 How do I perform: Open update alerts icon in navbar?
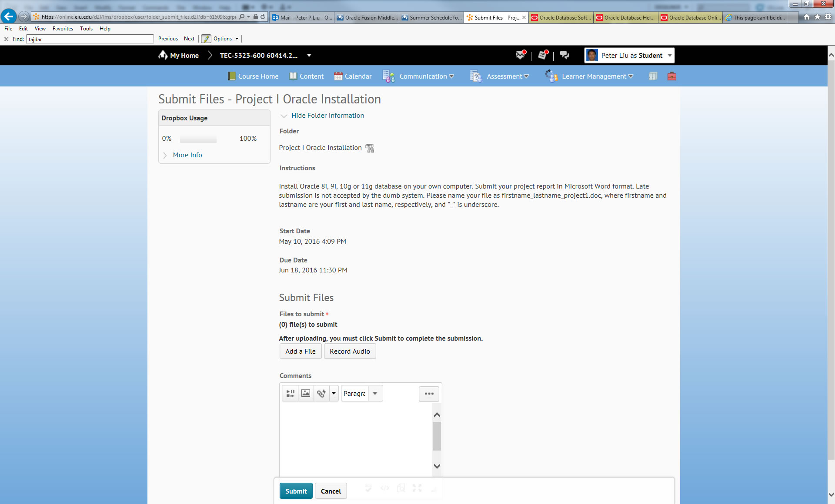click(x=543, y=55)
